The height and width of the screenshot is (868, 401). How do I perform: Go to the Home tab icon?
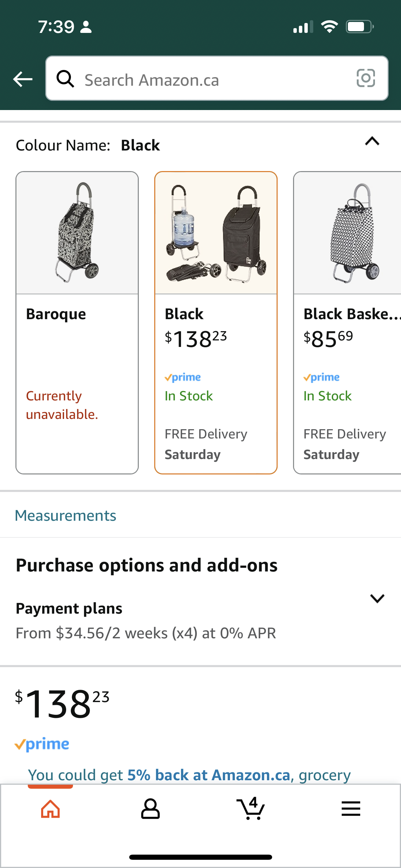click(x=50, y=809)
